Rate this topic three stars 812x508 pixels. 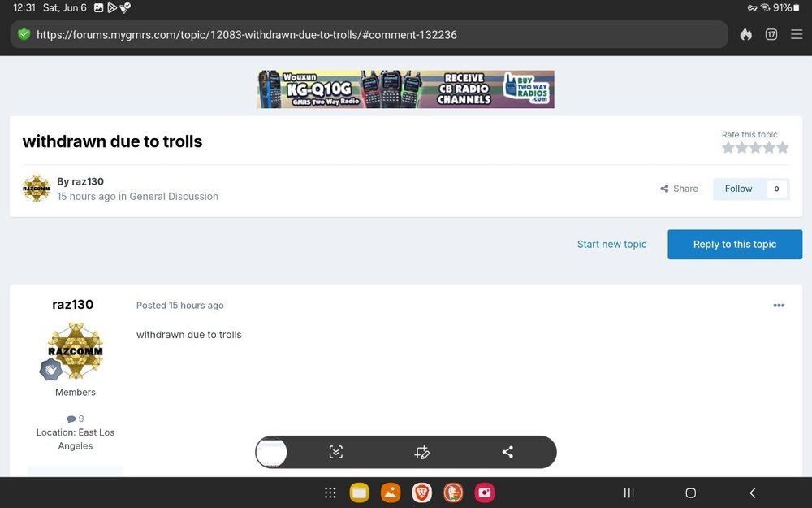pyautogui.click(x=755, y=148)
